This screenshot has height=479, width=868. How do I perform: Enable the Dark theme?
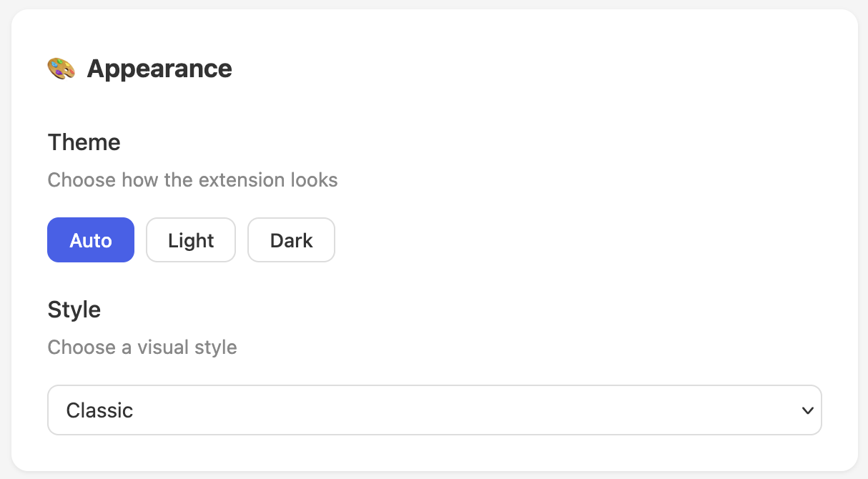[x=291, y=240]
